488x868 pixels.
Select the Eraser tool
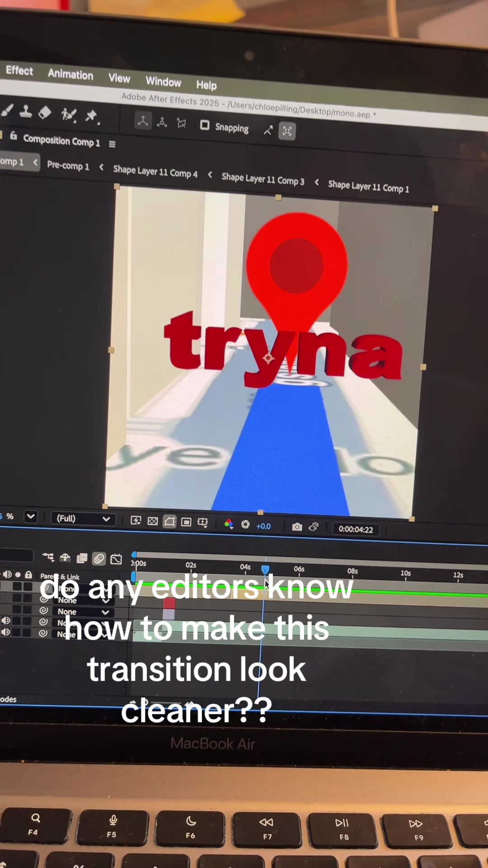(x=45, y=113)
